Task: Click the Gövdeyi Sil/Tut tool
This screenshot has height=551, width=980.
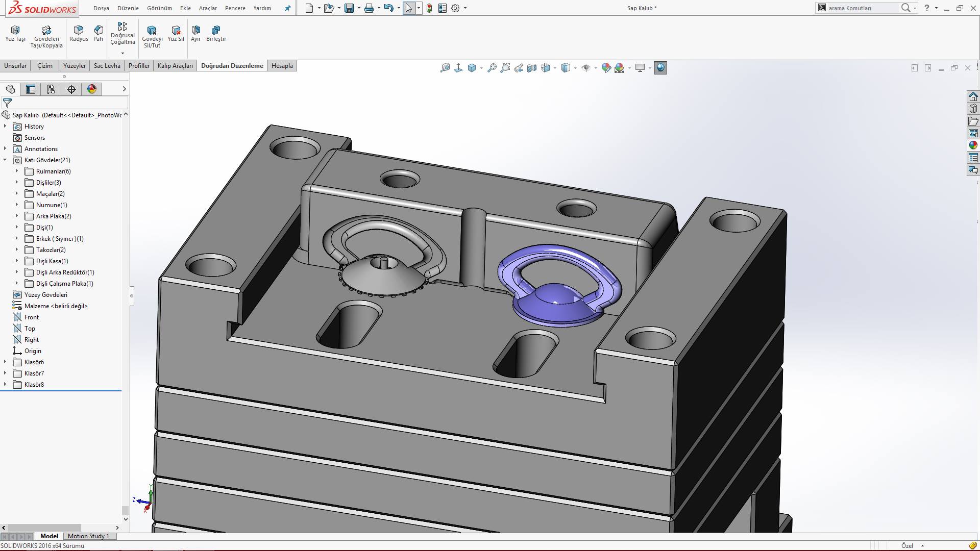Action: [x=152, y=37]
